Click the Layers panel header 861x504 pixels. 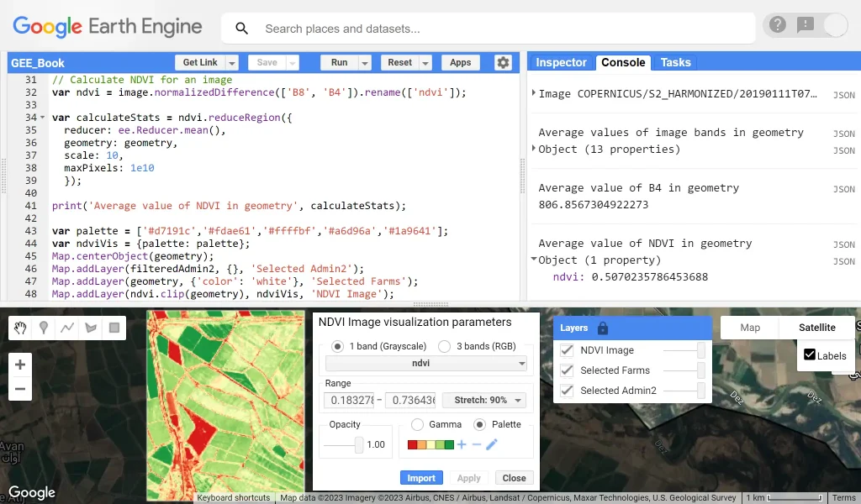click(x=632, y=328)
